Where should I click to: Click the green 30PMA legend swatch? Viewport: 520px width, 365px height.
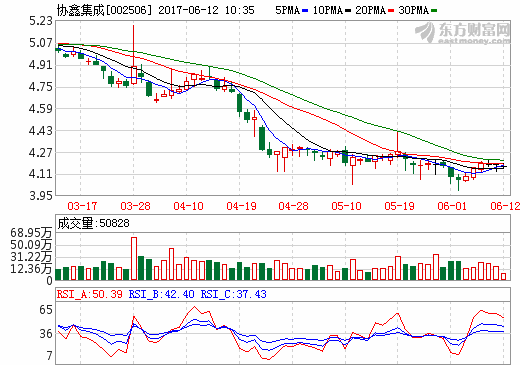tap(434, 11)
